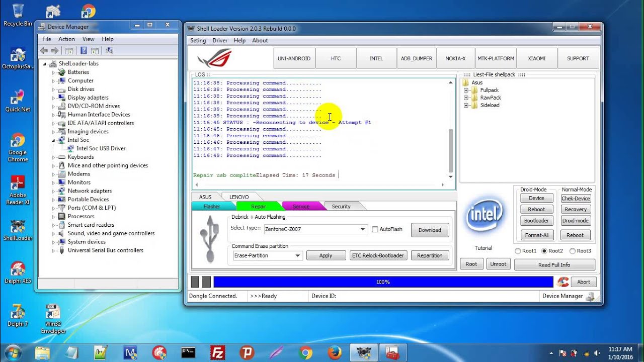The width and height of the screenshot is (644, 362).
Task: Expand Ports (COM & LPT) node
Action: click(53, 208)
